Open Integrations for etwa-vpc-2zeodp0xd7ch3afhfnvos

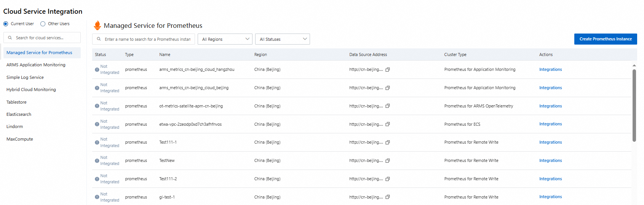point(550,124)
